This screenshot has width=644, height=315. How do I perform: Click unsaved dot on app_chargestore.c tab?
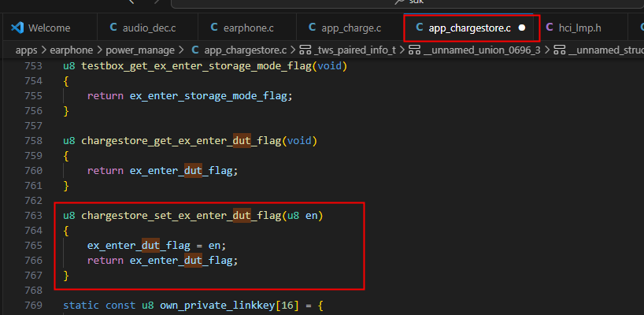(x=522, y=28)
